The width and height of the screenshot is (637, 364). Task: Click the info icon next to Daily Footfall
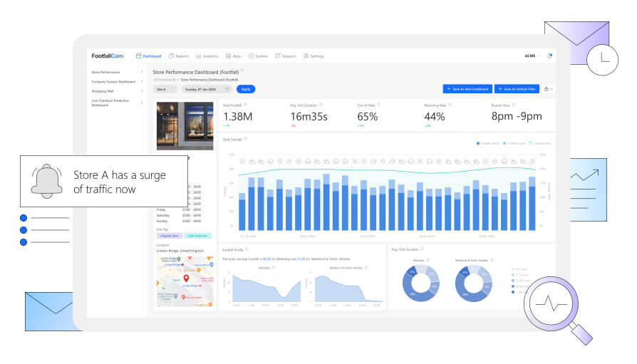pyautogui.click(x=246, y=139)
